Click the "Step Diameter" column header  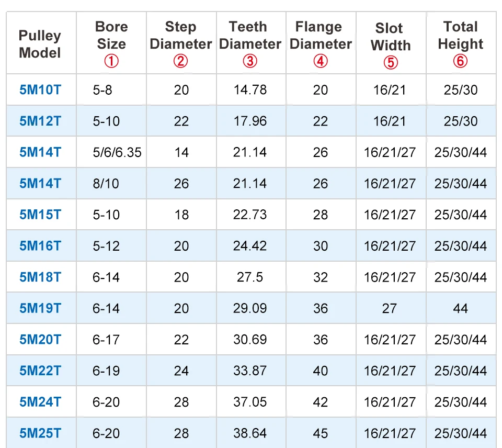tap(181, 43)
